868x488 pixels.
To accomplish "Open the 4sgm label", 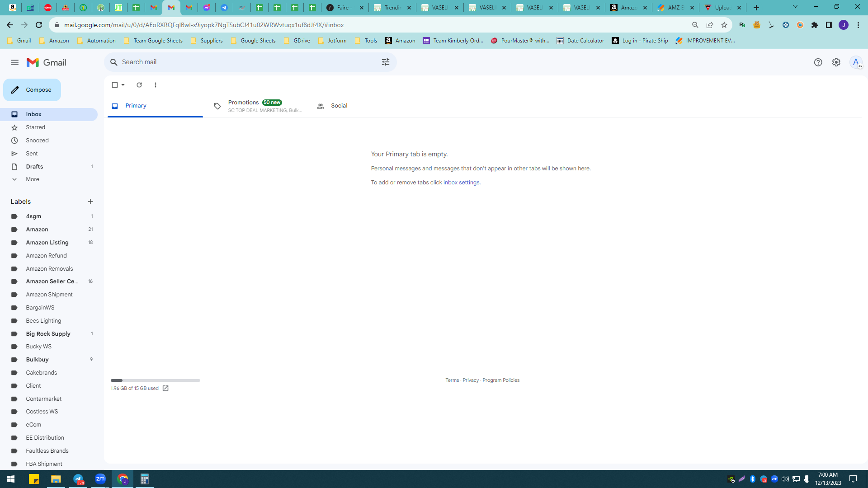I will 49,216.
